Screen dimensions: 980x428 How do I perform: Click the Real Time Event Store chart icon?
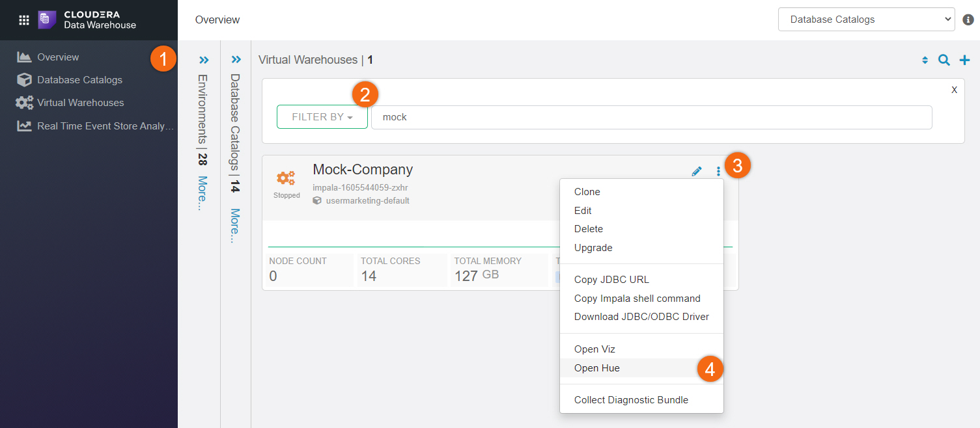click(x=25, y=126)
